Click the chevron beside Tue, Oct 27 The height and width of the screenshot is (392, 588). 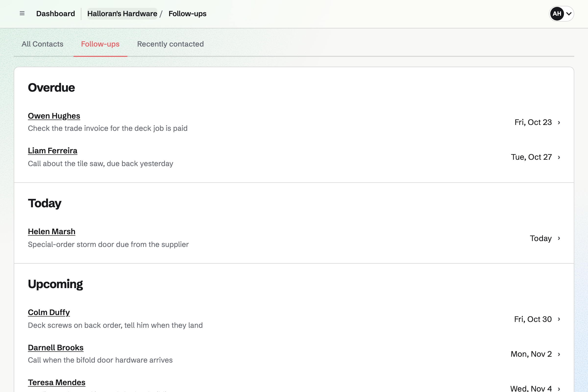559,157
